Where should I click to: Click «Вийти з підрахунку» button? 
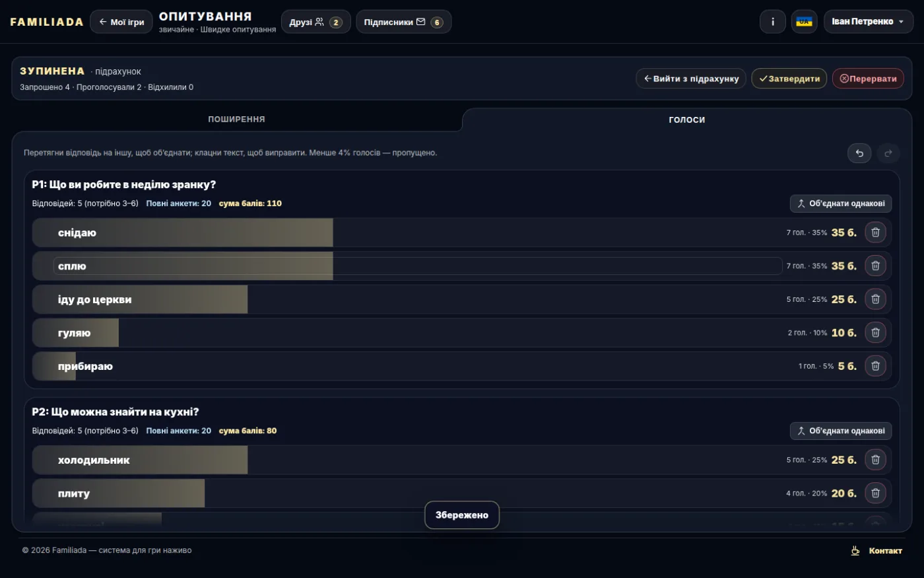coord(691,79)
